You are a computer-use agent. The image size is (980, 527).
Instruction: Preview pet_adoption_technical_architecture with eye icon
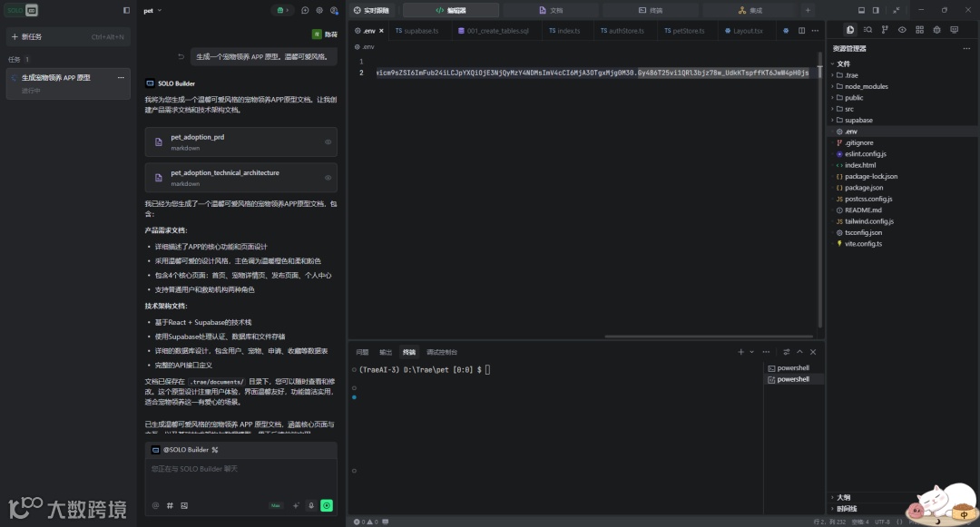(x=328, y=178)
